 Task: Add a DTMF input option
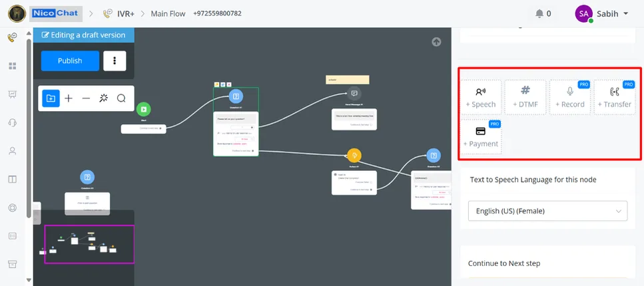click(525, 97)
